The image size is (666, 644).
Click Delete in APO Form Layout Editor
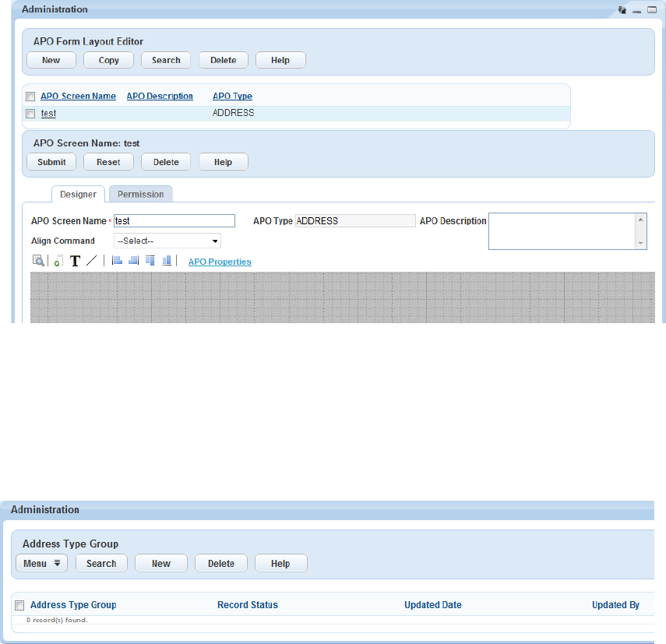224,60
